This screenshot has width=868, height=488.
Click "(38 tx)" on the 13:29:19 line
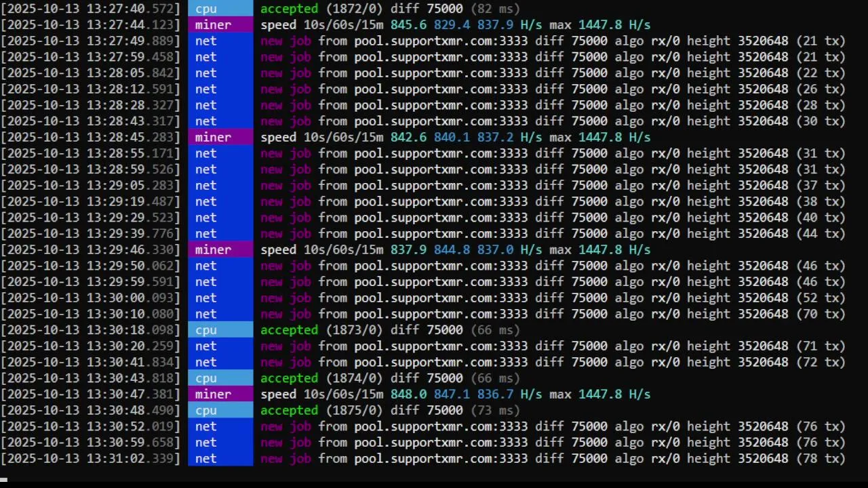tap(821, 201)
